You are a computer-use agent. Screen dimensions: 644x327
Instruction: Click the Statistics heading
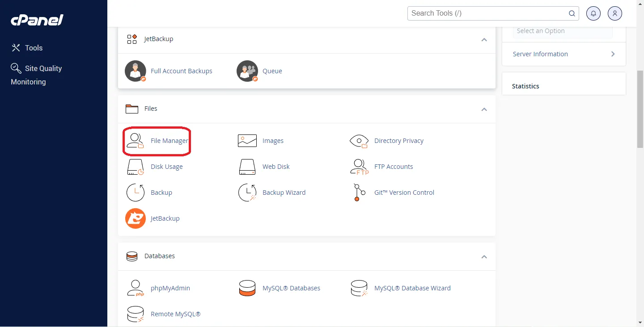(x=525, y=86)
